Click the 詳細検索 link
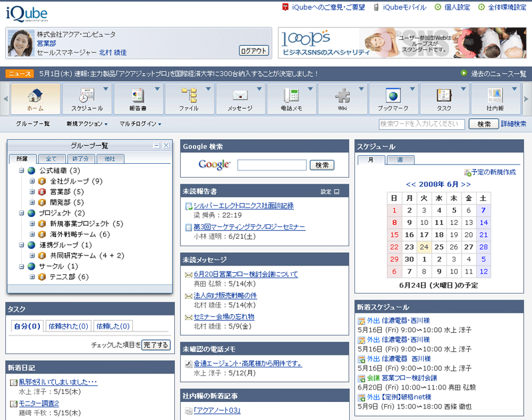The height and width of the screenshot is (420, 532). tap(513, 124)
